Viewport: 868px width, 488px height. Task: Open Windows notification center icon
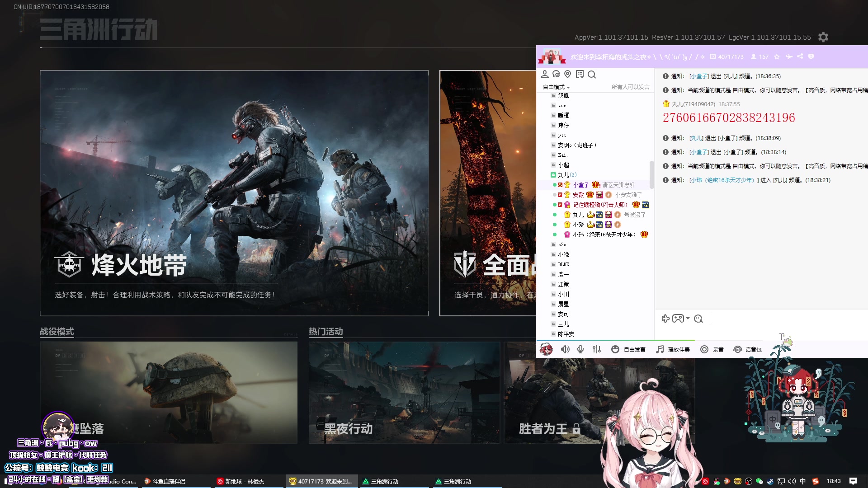[x=853, y=481]
